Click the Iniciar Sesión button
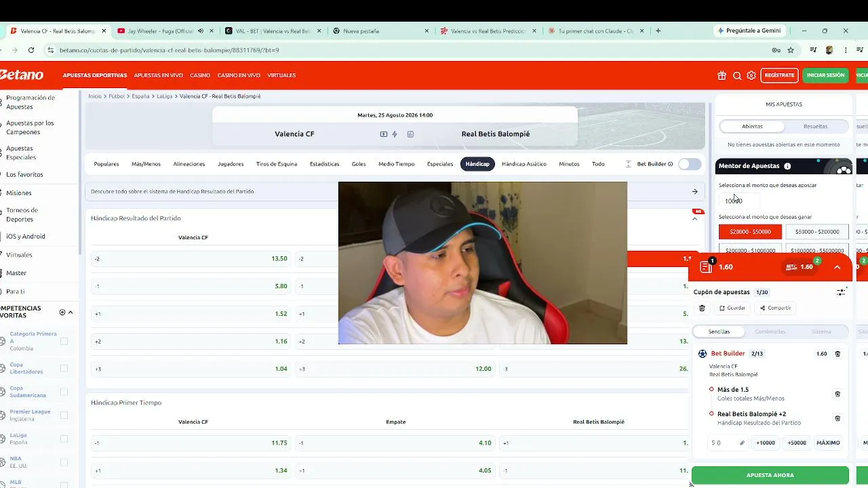The width and height of the screenshot is (868, 488). [x=825, y=75]
